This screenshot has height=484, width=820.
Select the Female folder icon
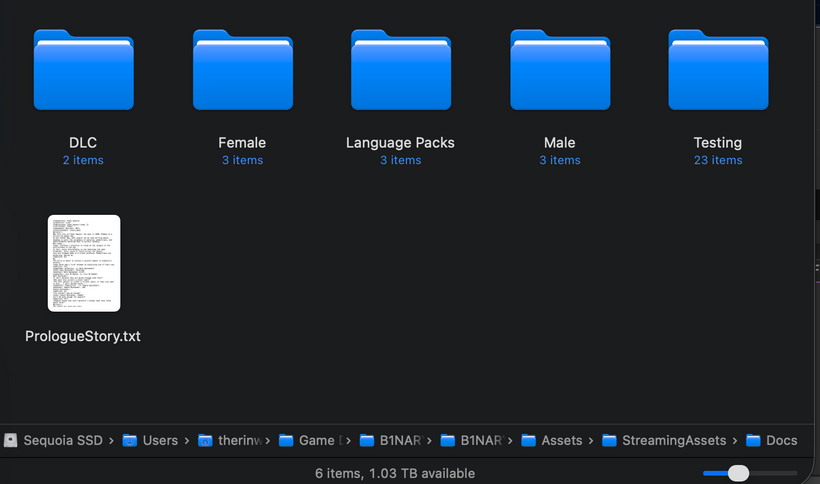click(242, 70)
